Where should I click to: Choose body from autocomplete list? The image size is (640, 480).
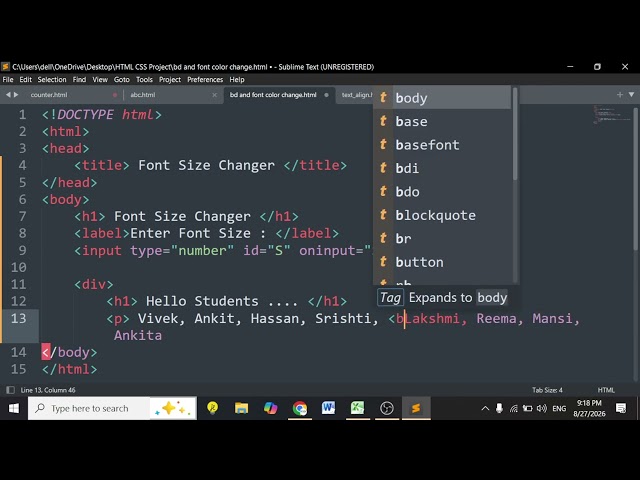pos(442,98)
